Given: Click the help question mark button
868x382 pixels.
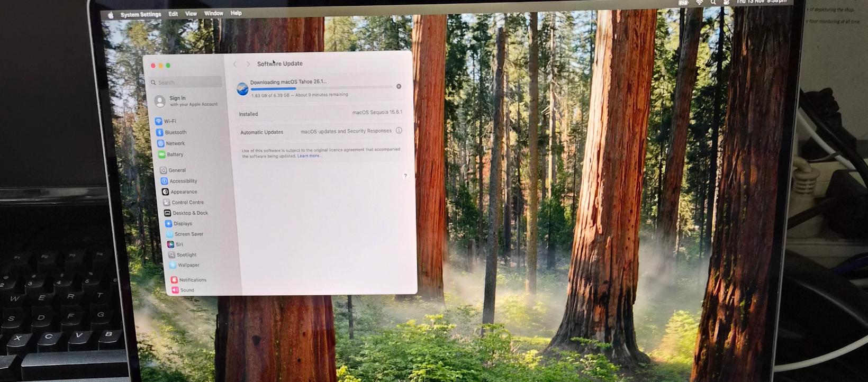Looking at the screenshot, I should point(405,176).
